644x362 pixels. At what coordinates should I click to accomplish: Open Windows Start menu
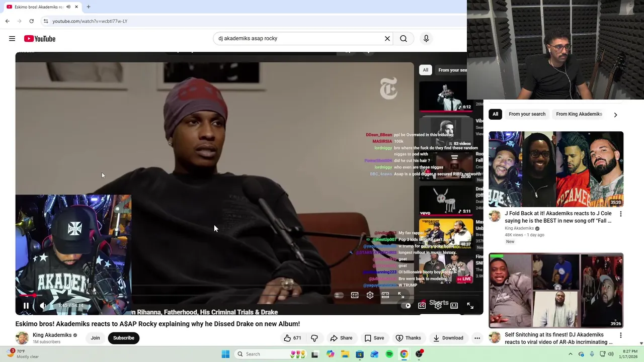(x=225, y=354)
